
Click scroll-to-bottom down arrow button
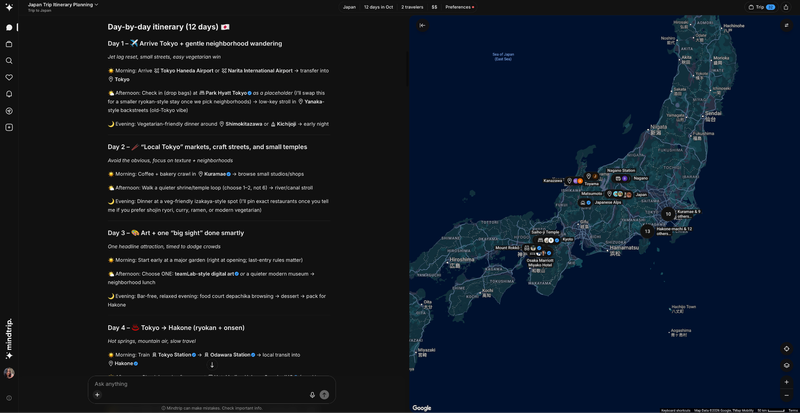(212, 365)
